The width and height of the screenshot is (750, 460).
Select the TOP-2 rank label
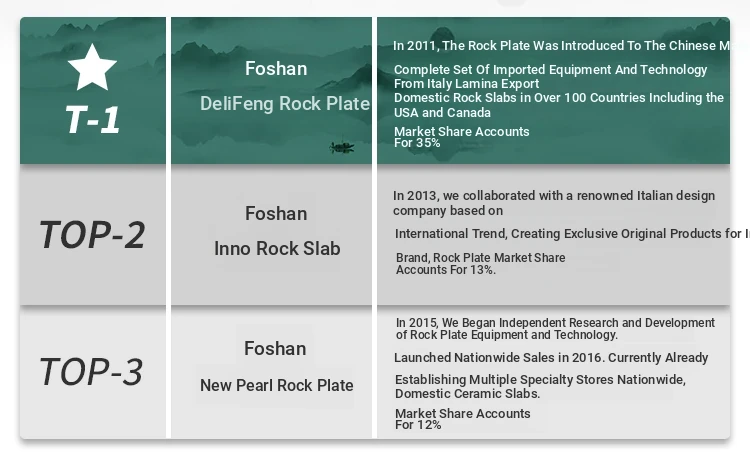(x=92, y=235)
